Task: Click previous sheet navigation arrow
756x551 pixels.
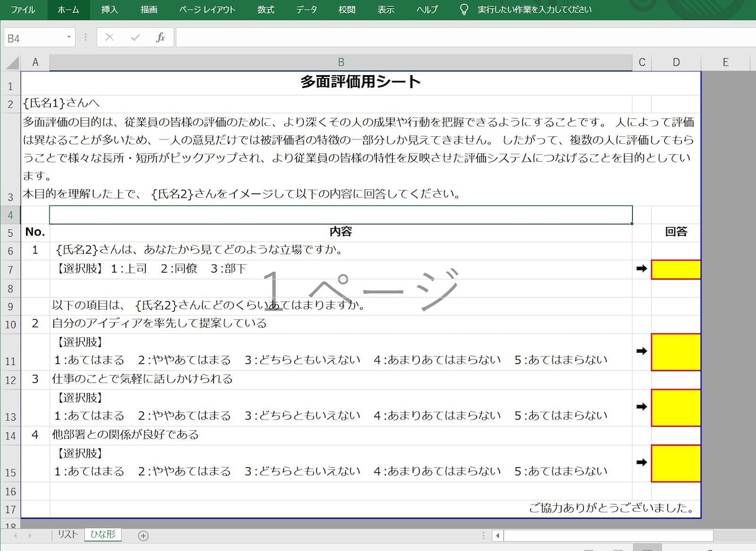Action: pyautogui.click(x=14, y=535)
